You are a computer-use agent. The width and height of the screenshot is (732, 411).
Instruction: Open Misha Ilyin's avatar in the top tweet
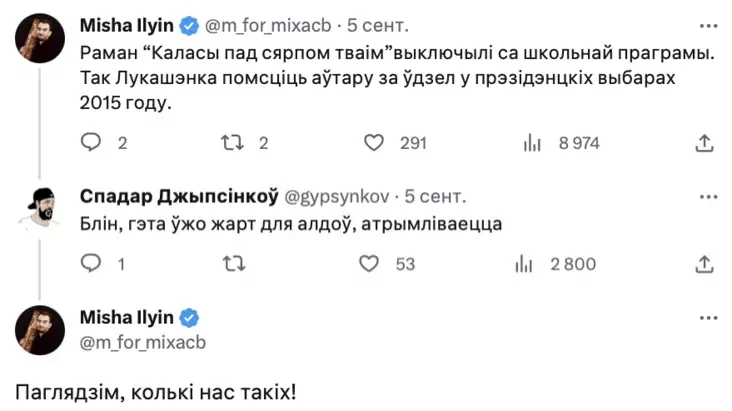[41, 38]
